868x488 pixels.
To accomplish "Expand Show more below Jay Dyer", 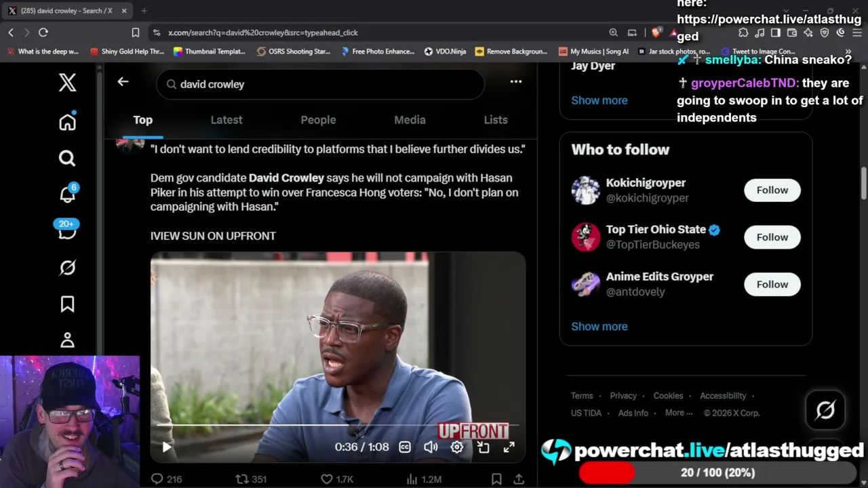I will [599, 100].
